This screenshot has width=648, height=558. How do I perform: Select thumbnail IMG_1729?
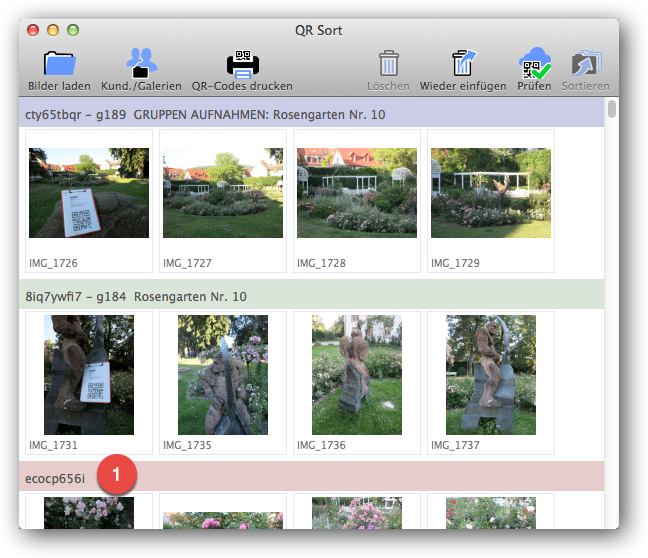(491, 193)
